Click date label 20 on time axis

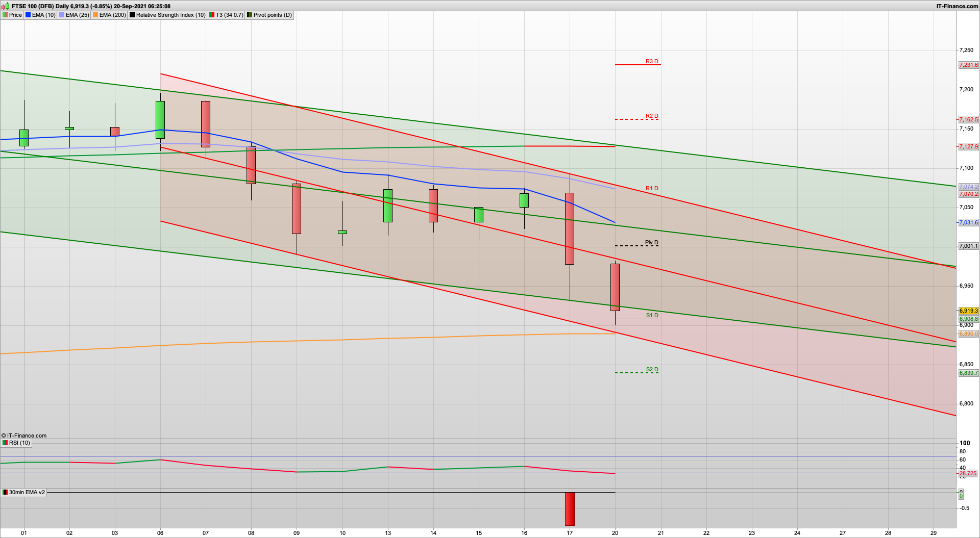pyautogui.click(x=615, y=533)
